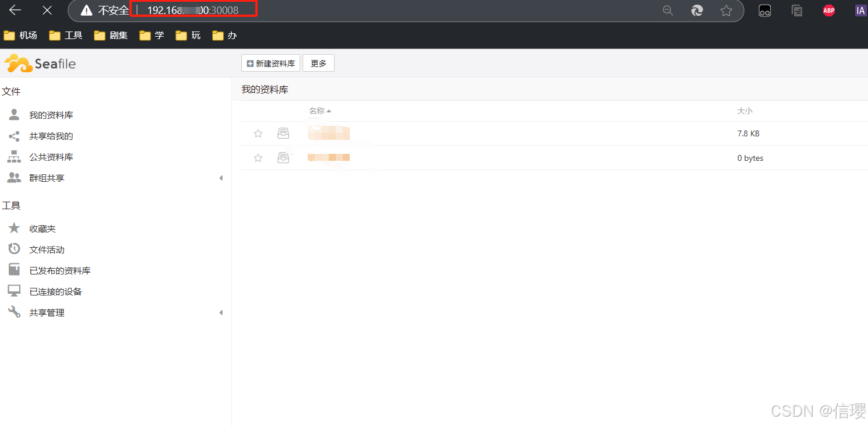Expand the 共享管理 section chevron
The image size is (868, 426).
coord(221,312)
